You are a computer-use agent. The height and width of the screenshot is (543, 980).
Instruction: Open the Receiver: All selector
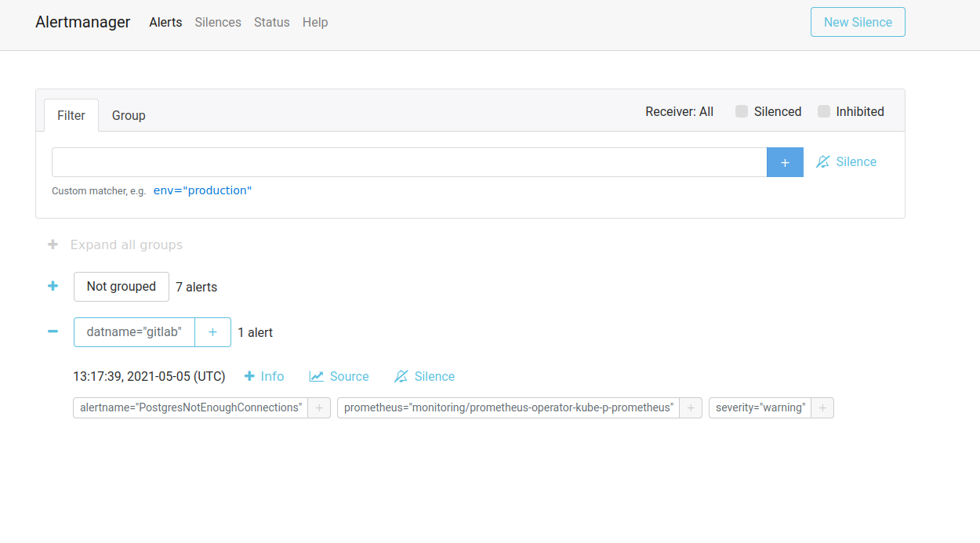pos(679,111)
